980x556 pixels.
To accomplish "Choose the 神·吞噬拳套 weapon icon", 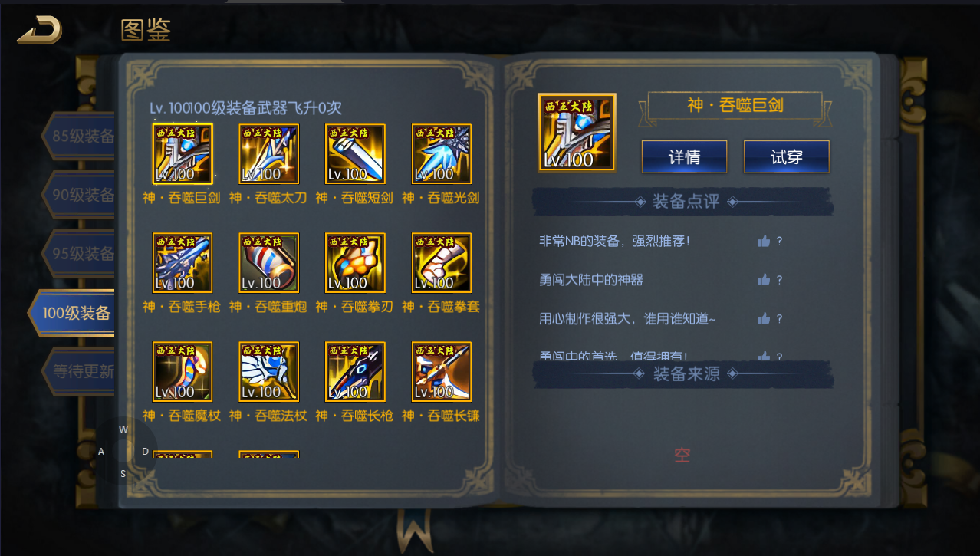I will pos(442,263).
